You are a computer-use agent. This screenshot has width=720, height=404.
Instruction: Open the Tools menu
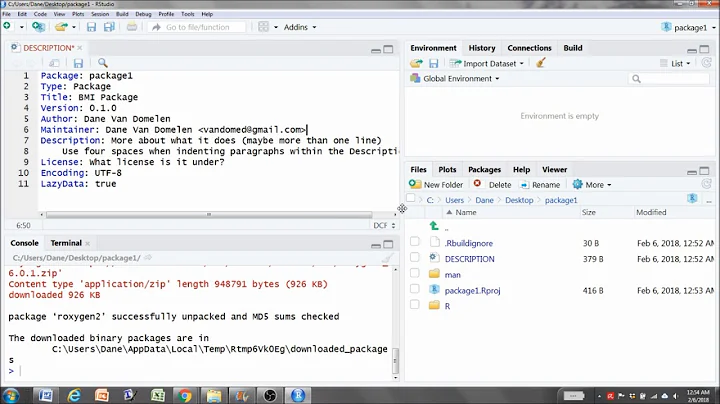pos(187,14)
